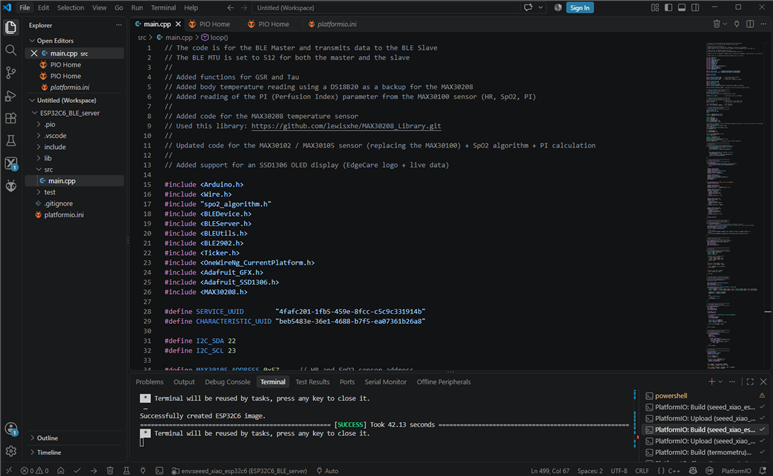Open Copilot chat icon in title bar

(x=528, y=7)
